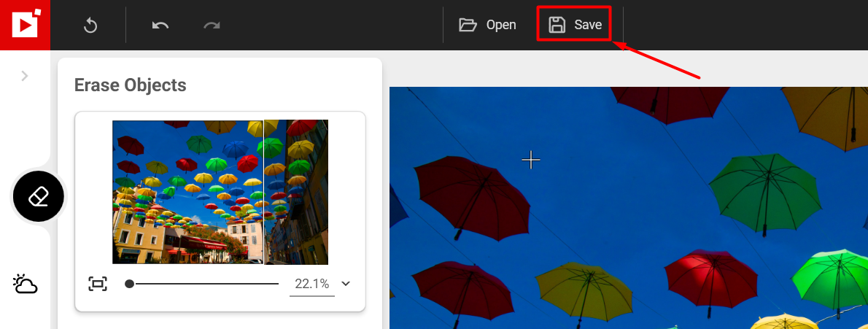Viewport: 868px width, 329px height.
Task: Click the red app logo icon
Action: pyautogui.click(x=25, y=25)
